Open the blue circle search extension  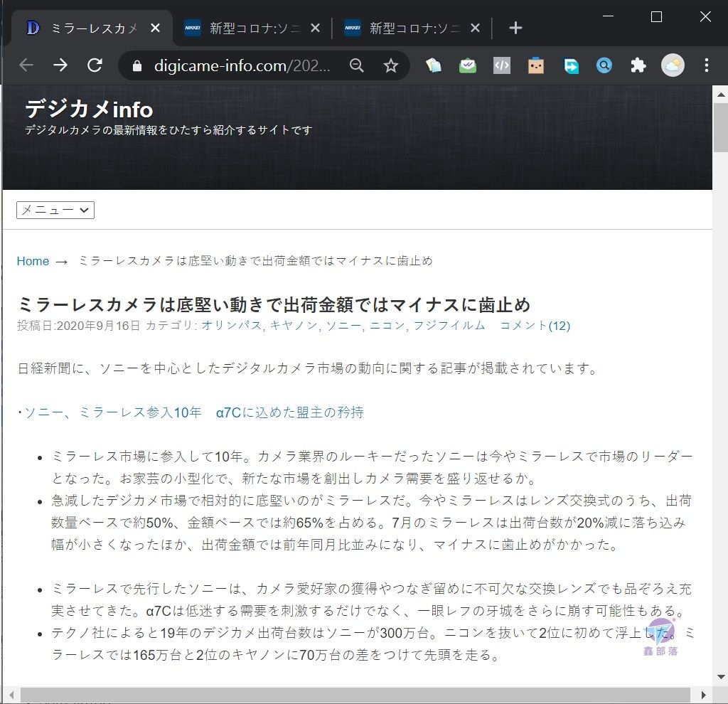pos(604,65)
